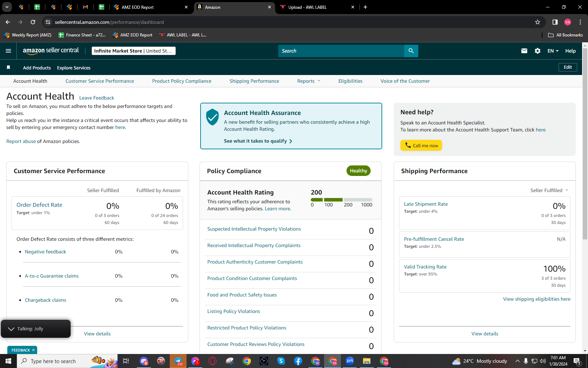Click the Add Products link
Screen dimensions: 588x368
click(37, 68)
